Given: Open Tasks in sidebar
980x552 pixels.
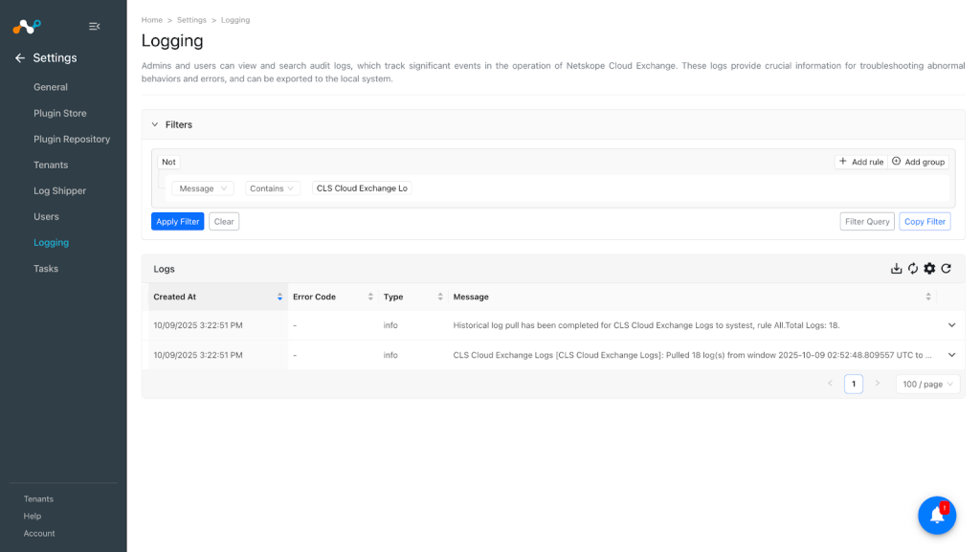Looking at the screenshot, I should pos(46,269).
